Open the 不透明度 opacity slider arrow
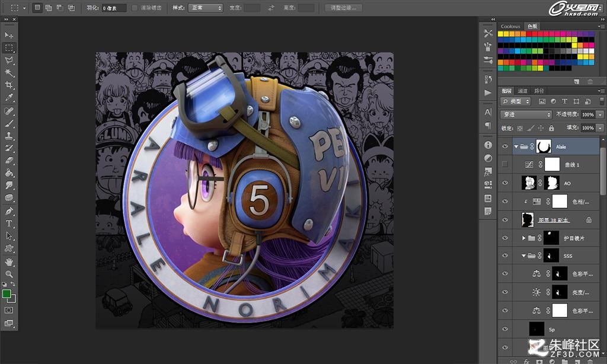Viewport: 607px width, 364px height. 600,114
